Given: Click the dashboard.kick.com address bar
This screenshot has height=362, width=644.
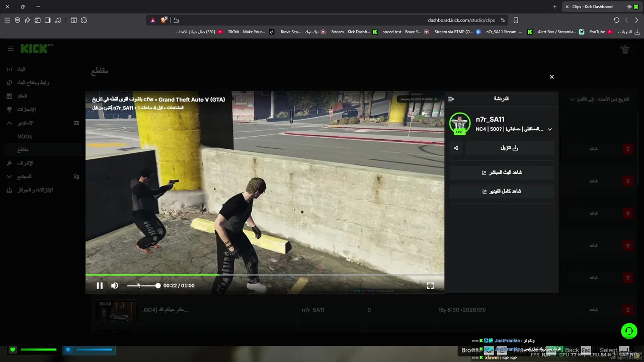Looking at the screenshot, I should [x=461, y=20].
